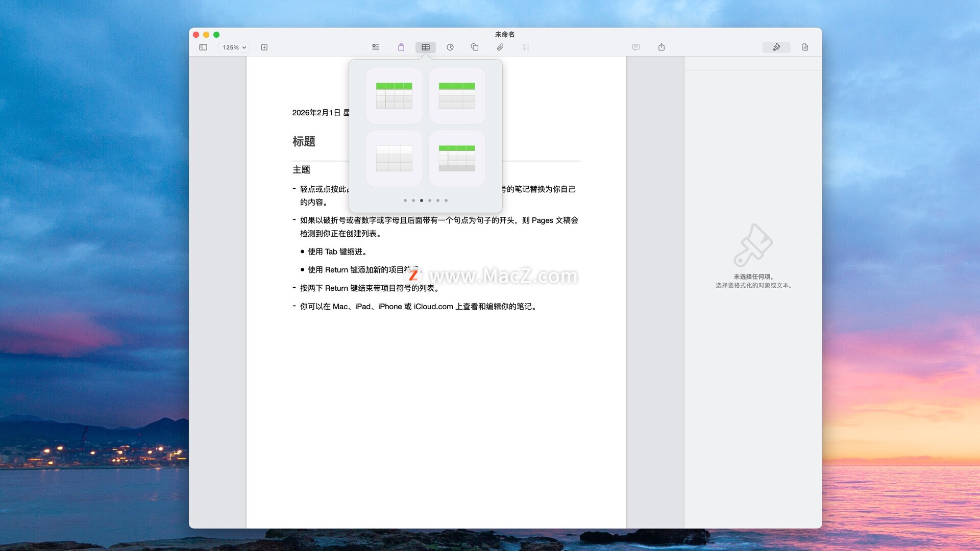The image size is (980, 551).
Task: Click the purple template icon in toolbar
Action: click(x=401, y=47)
